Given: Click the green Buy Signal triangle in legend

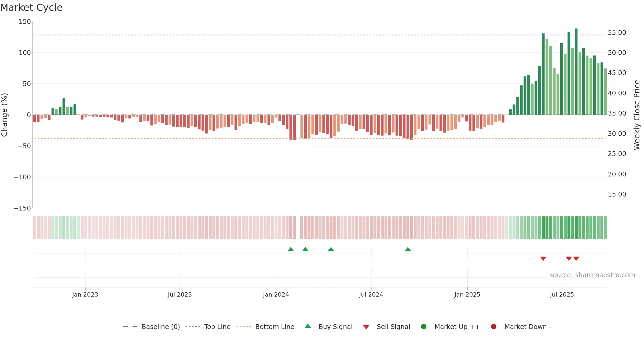Looking at the screenshot, I should (x=308, y=326).
